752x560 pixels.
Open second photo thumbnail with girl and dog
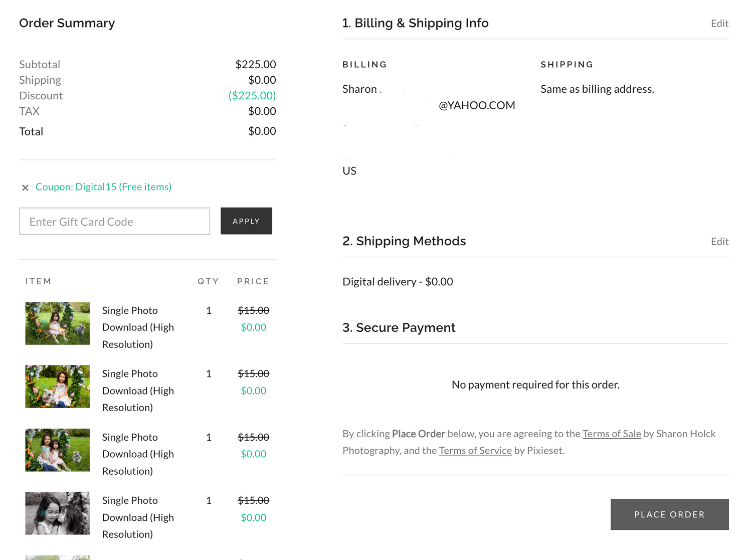point(58,387)
